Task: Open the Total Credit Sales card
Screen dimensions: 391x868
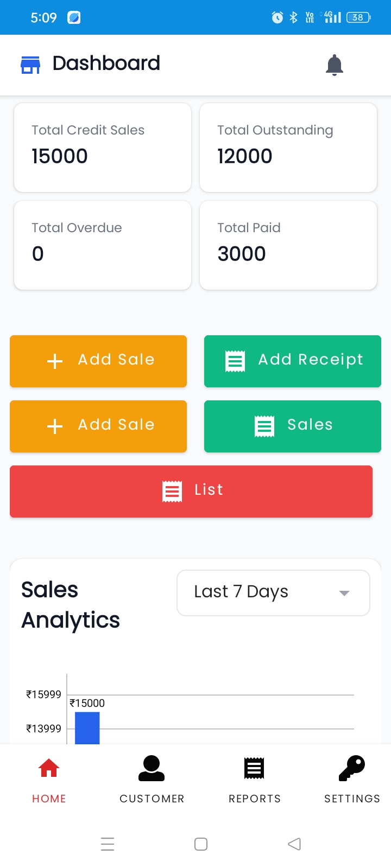Action: point(102,147)
